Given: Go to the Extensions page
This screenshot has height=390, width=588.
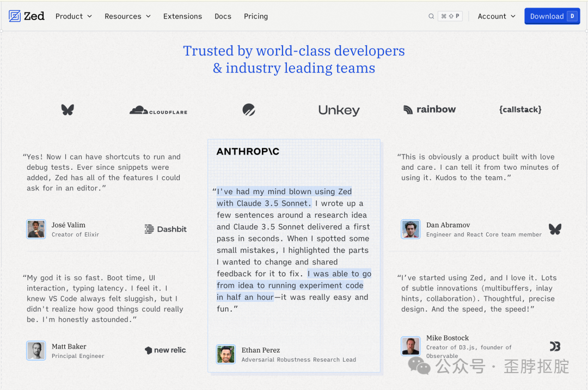Looking at the screenshot, I should [182, 16].
